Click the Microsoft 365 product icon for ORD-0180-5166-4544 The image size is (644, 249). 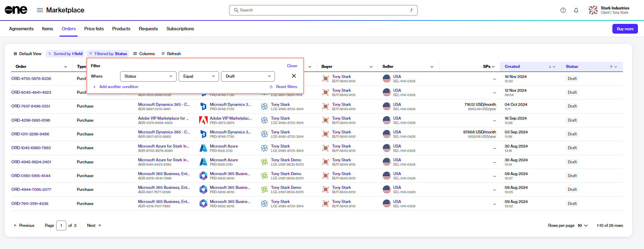(x=203, y=176)
